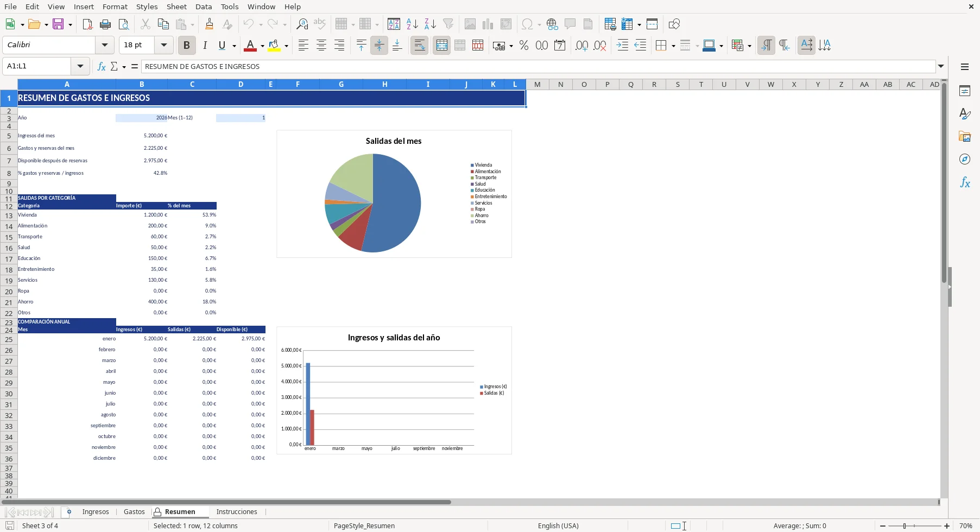
Task: Click the Clone Formatting paintbrush icon
Action: [209, 24]
